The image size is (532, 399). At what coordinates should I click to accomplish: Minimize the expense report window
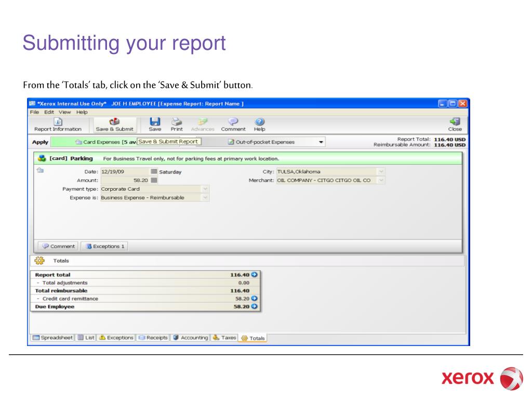[442, 103]
